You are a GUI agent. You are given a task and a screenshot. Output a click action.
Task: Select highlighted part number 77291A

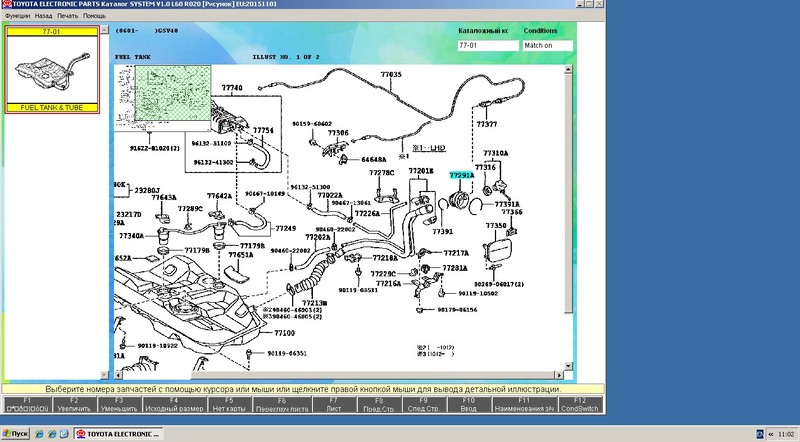pyautogui.click(x=461, y=175)
